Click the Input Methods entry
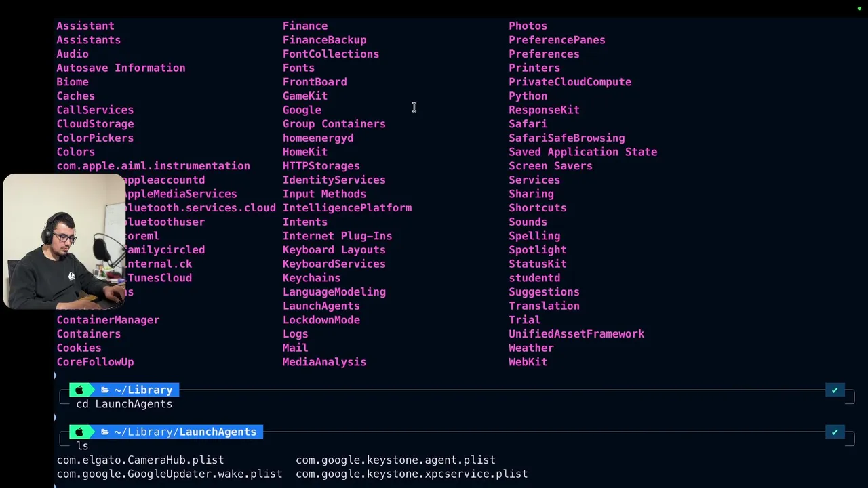The width and height of the screenshot is (868, 488). (324, 194)
